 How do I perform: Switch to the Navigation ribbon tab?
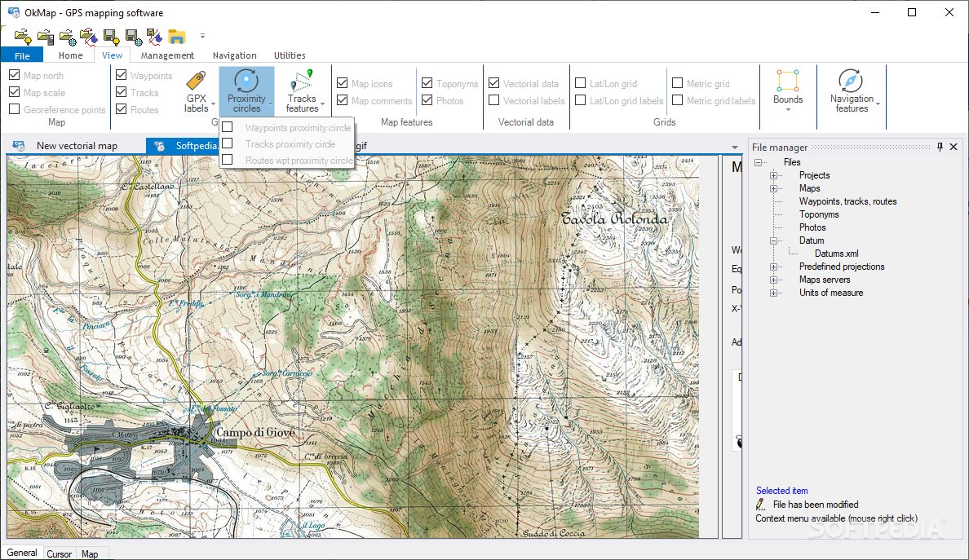point(234,55)
